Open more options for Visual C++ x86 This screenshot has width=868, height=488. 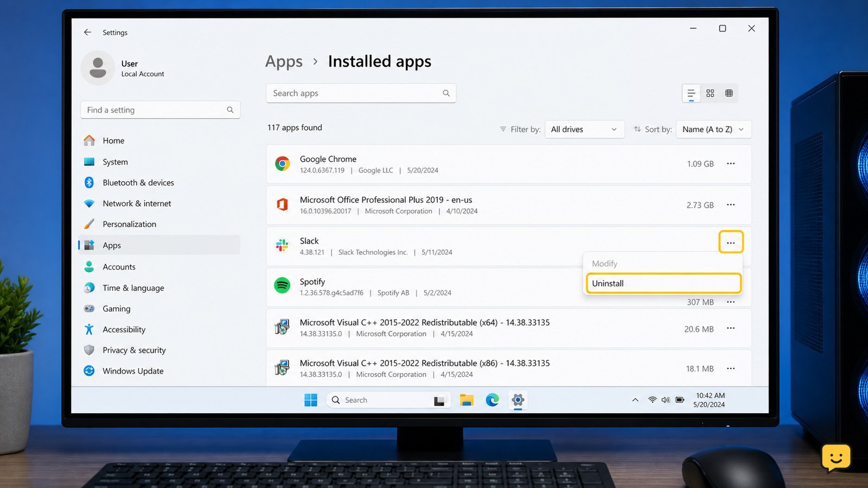731,368
